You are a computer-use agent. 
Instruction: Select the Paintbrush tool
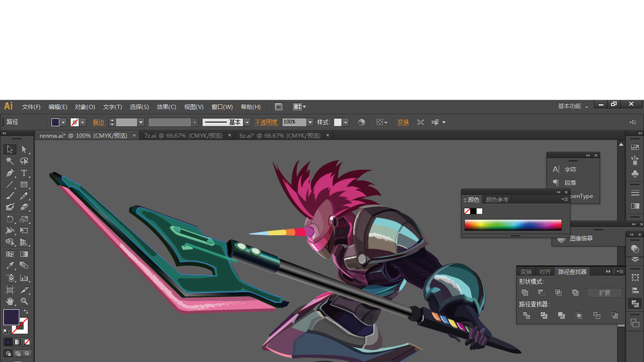(x=10, y=195)
